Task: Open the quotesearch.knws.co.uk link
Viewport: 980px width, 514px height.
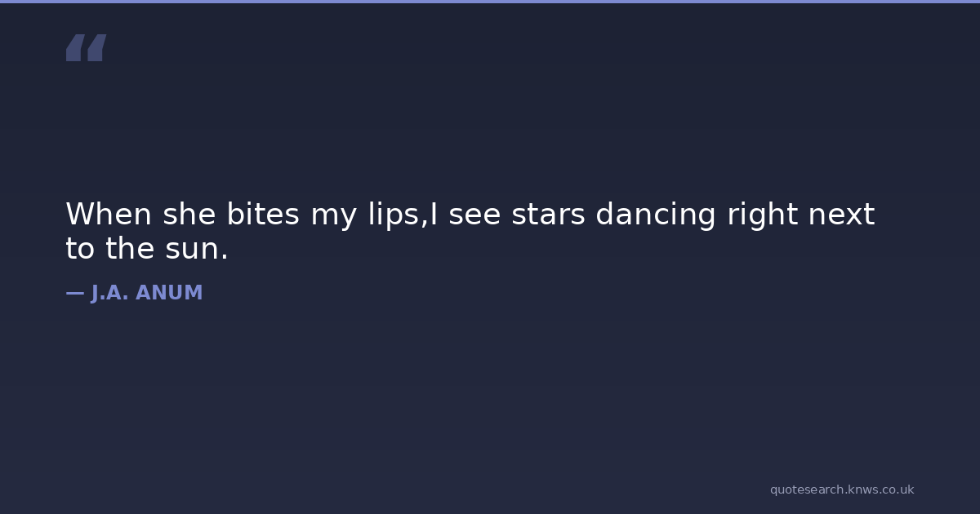Action: 841,490
